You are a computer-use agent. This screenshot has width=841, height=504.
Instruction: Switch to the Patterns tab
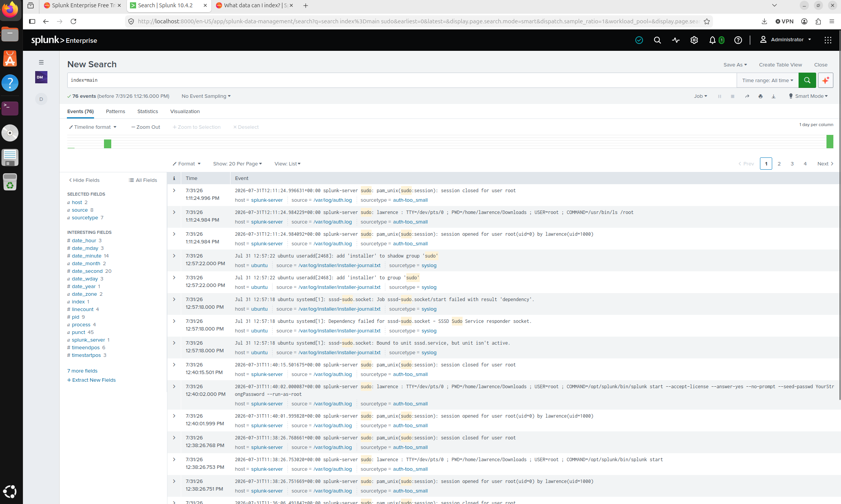tap(115, 112)
